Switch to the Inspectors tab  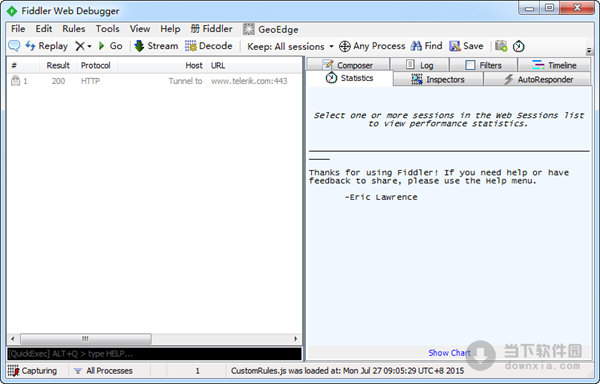tap(438, 80)
